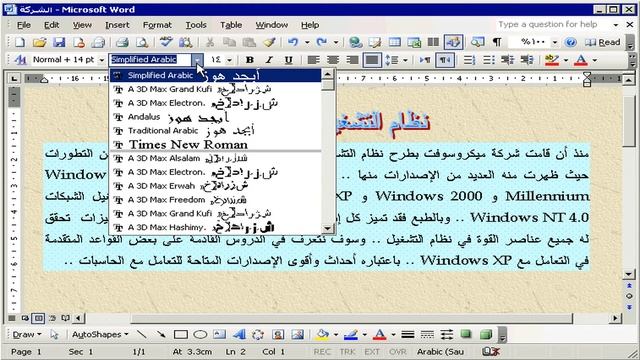Expand the highlight color dropdown arrow
Screen dimensions: 640x360
pyautogui.click(x=566, y=60)
